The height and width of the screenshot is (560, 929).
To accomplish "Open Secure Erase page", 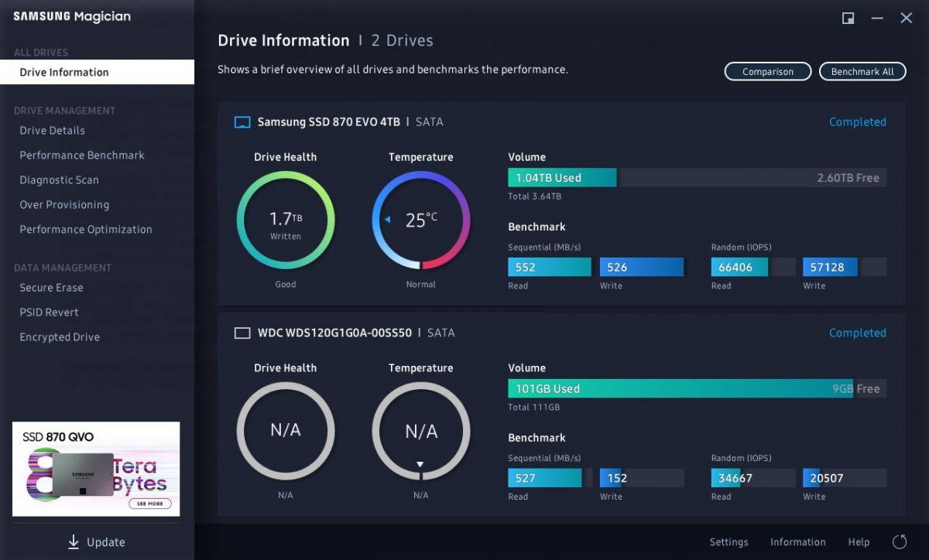I will pos(51,288).
